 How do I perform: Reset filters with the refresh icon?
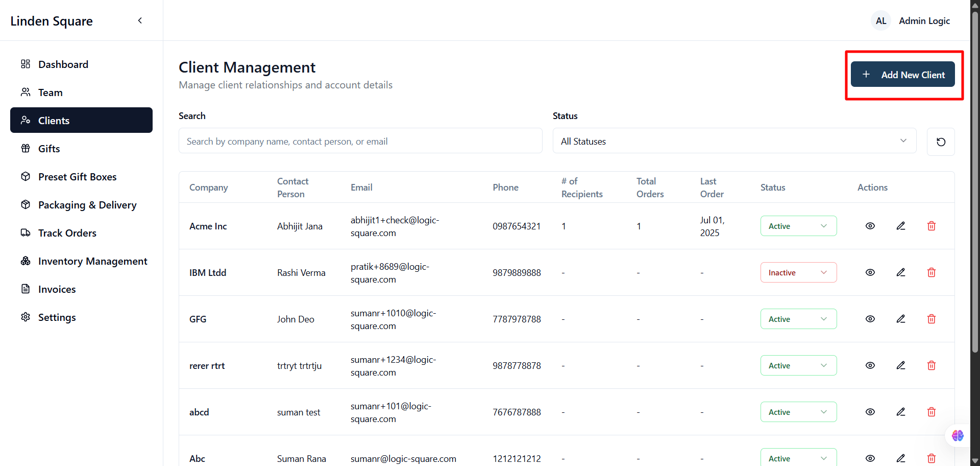(941, 142)
